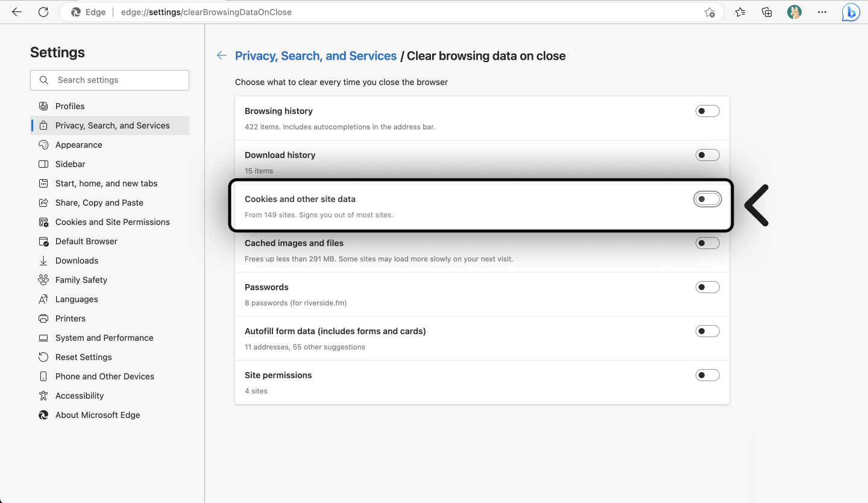
Task: Toggle Passwords clearing on close
Action: 707,287
